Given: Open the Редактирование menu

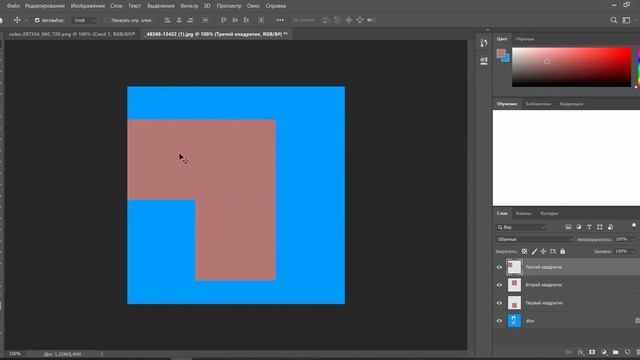Looking at the screenshot, I should 45,6.
